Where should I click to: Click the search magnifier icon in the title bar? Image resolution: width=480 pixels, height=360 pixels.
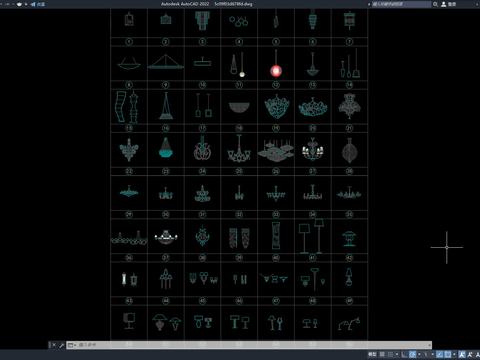click(435, 4)
